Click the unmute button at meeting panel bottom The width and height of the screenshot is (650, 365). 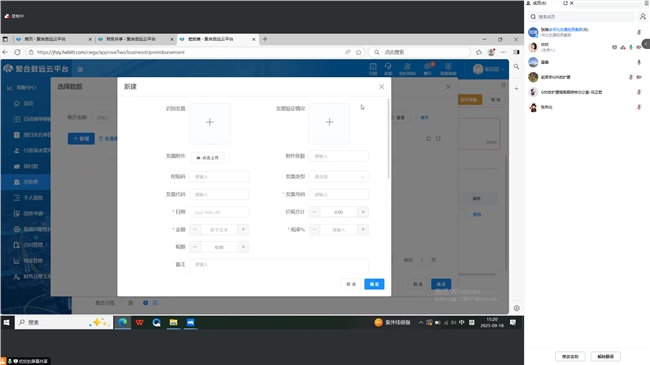606,356
